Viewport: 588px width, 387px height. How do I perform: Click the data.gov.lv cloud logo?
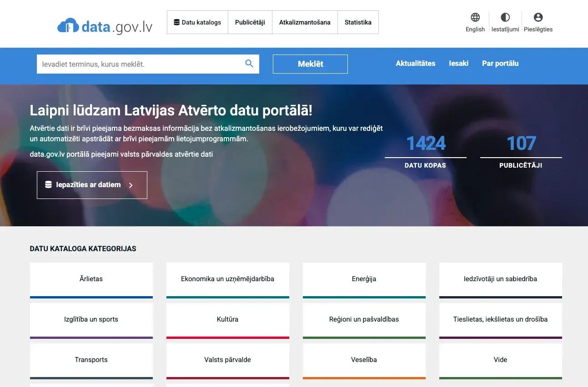pos(69,24)
